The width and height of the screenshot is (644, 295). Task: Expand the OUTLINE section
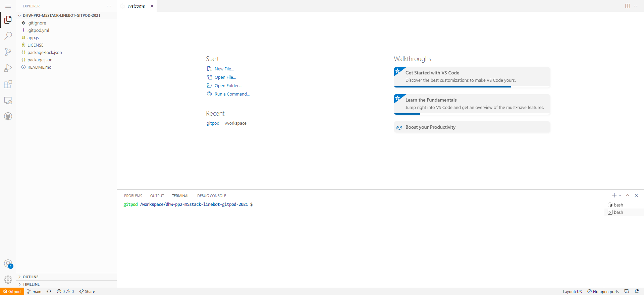point(66,277)
